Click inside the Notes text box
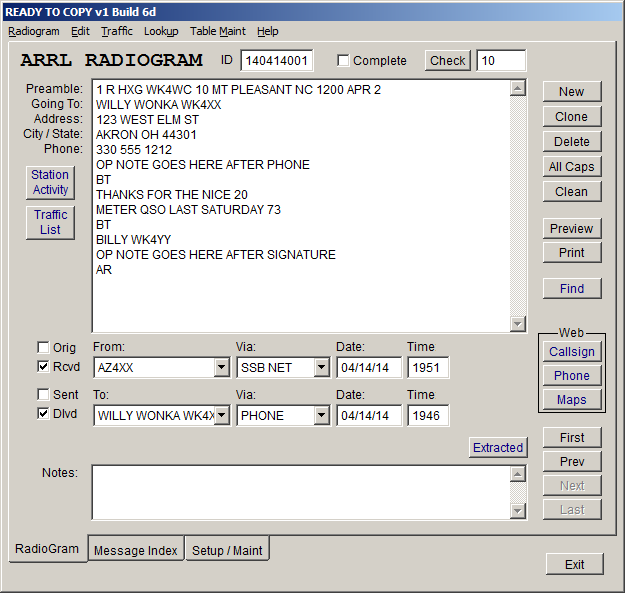The image size is (625, 593). [301, 492]
